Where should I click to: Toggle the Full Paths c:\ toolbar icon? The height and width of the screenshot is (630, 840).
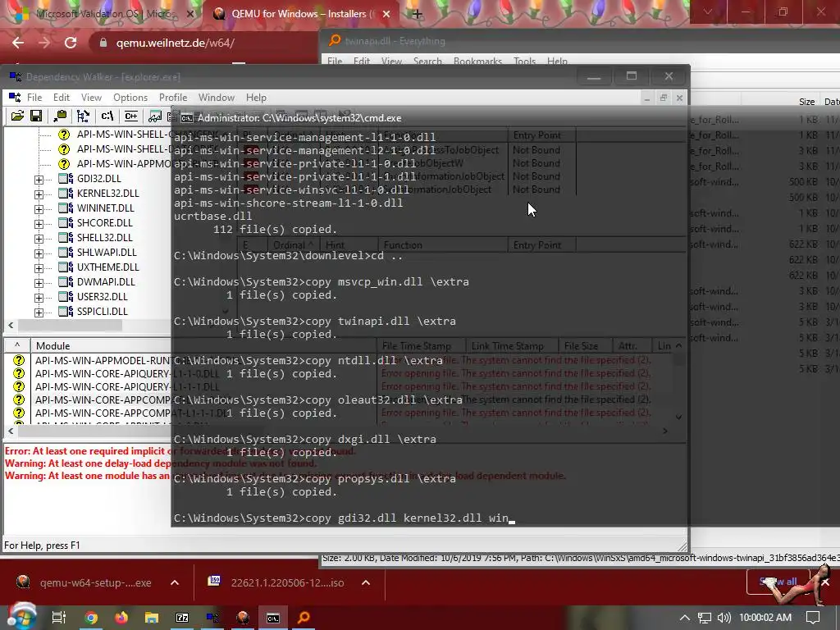coord(107,116)
